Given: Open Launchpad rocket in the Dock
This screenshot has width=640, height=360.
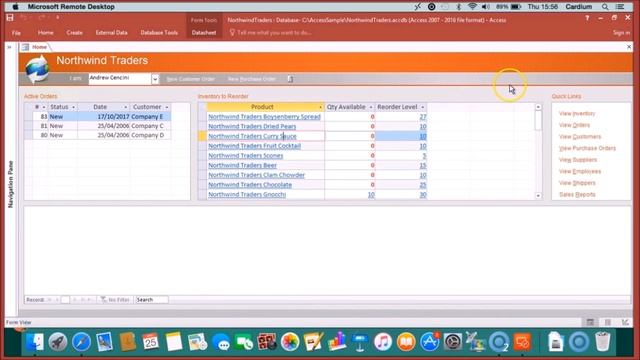Looking at the screenshot, I should click(x=58, y=342).
